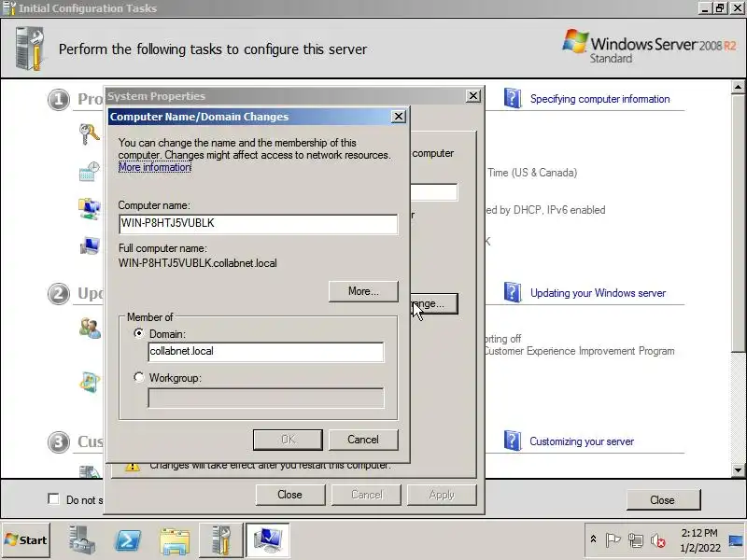Open the Start menu
This screenshot has width=747, height=560.
click(x=26, y=540)
